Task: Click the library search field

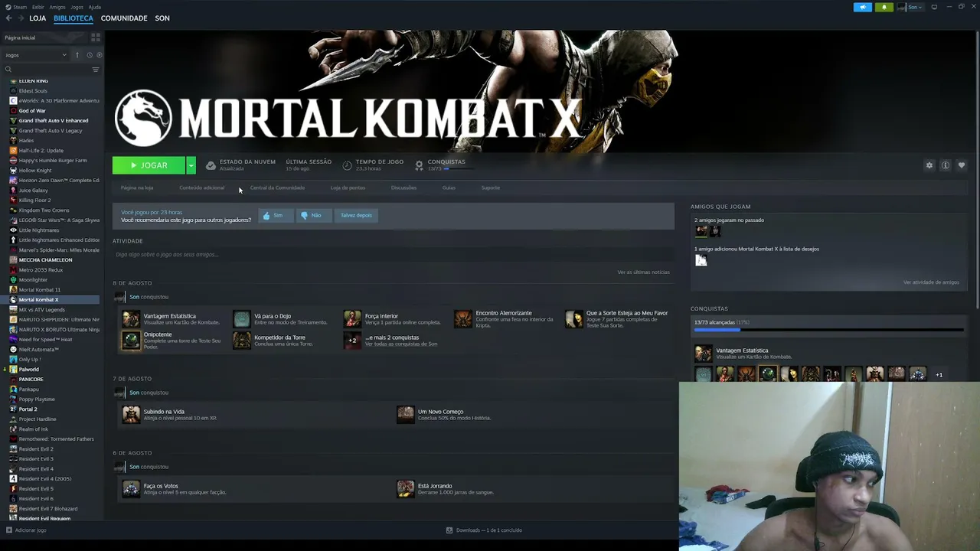Action: (x=47, y=70)
